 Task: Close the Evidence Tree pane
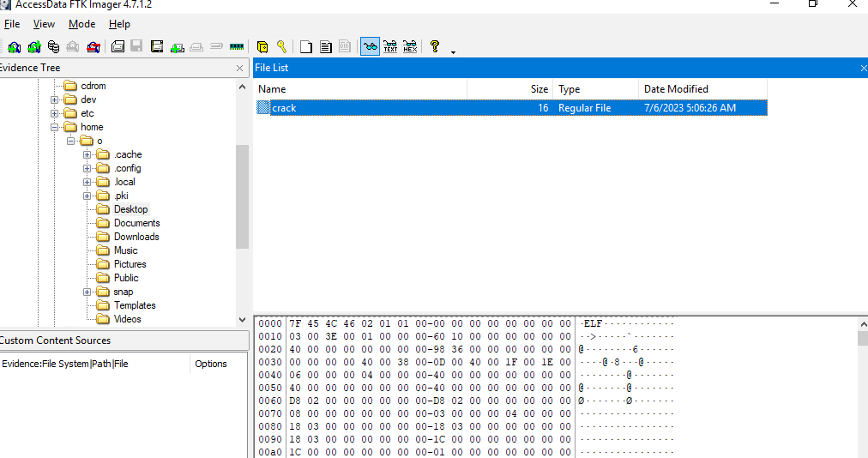click(239, 68)
